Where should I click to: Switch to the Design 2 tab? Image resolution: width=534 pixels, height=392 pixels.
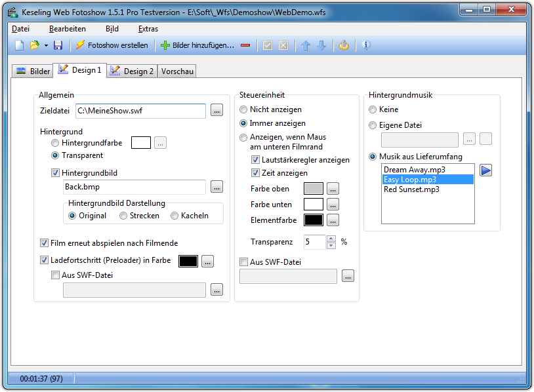(x=132, y=71)
